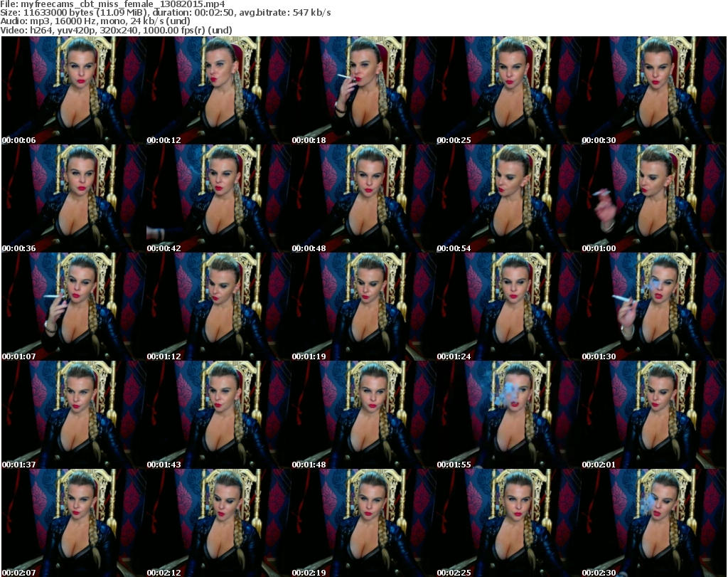Select the thumbnail at 00:01:24
728x577 pixels.
pos(508,307)
